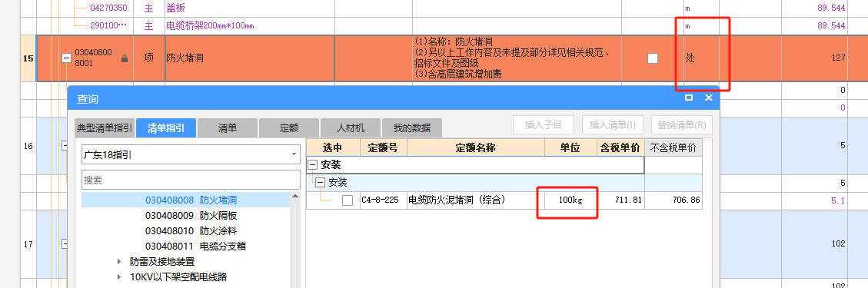Viewport: 868px width, 288px height.
Task: Expand 防雷及接地装置 node
Action: click(x=120, y=262)
